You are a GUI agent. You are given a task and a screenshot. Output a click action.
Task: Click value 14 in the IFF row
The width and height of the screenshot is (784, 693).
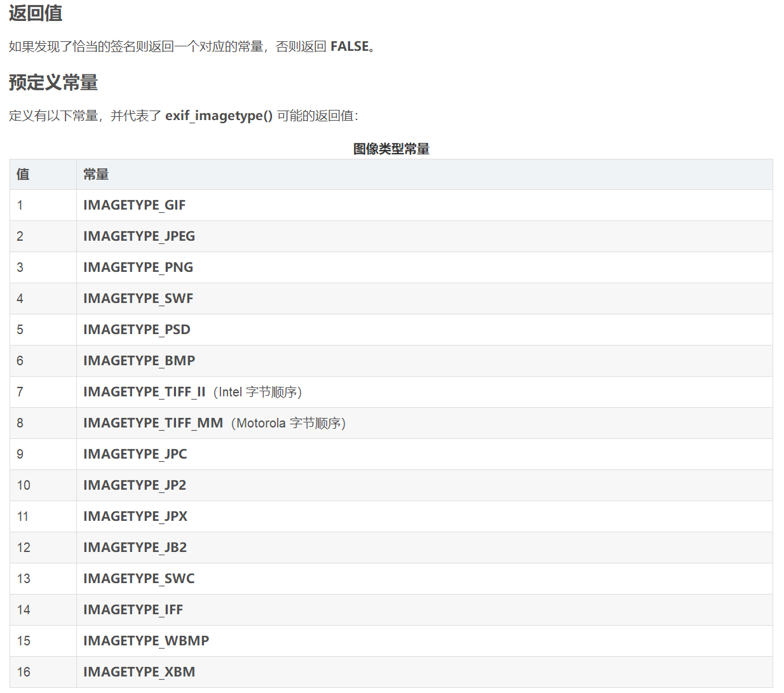click(24, 610)
